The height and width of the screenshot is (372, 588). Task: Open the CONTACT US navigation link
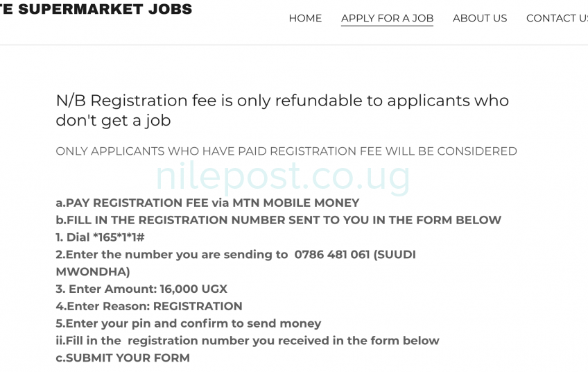pyautogui.click(x=557, y=18)
